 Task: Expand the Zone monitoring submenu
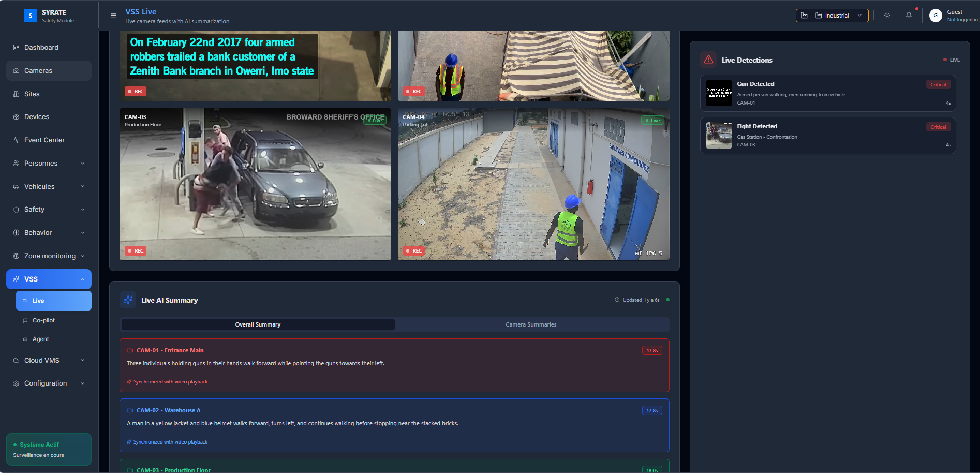point(49,256)
